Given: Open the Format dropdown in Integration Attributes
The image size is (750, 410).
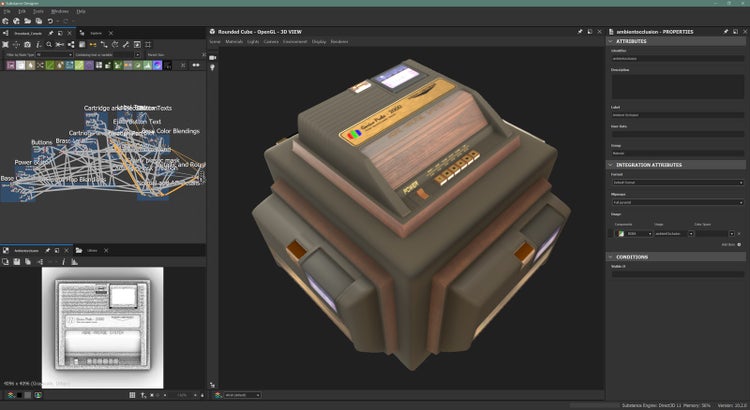Looking at the screenshot, I should point(676,183).
